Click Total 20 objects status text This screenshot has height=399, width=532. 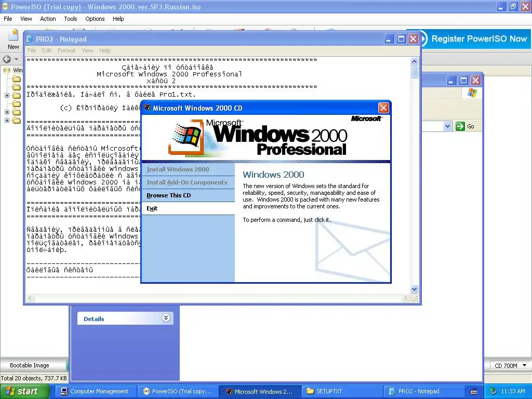(34, 378)
